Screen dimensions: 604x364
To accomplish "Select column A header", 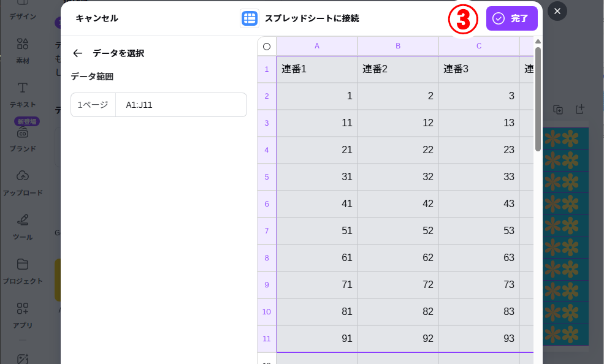I will coord(317,47).
